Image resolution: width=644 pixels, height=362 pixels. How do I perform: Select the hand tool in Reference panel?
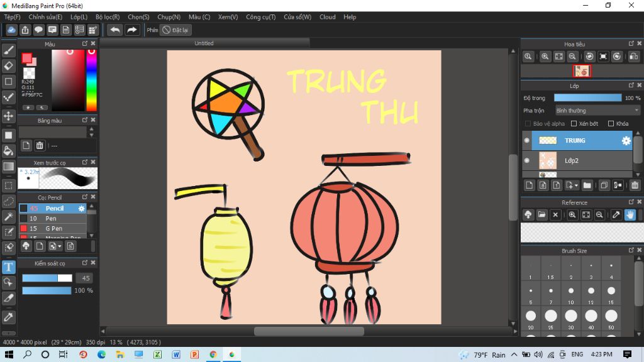pos(630,215)
